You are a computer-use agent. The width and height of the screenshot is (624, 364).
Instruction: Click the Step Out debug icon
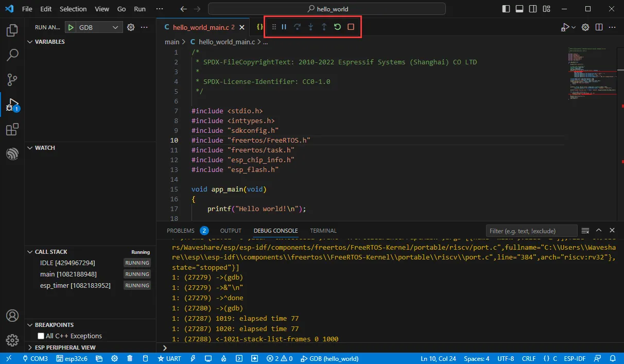[324, 27]
